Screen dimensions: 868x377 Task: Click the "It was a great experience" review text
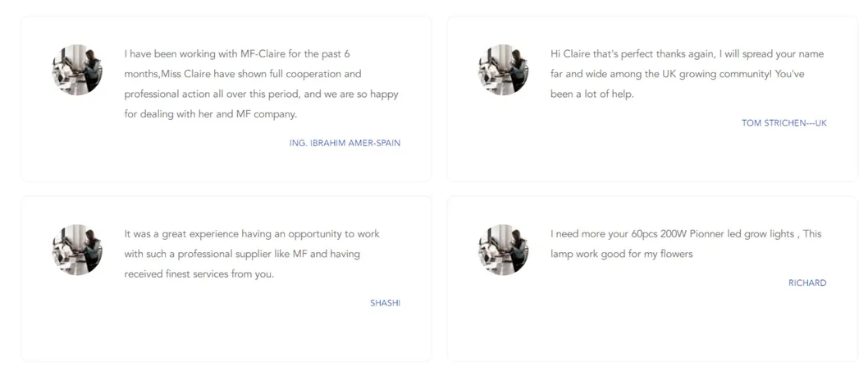coord(251,254)
